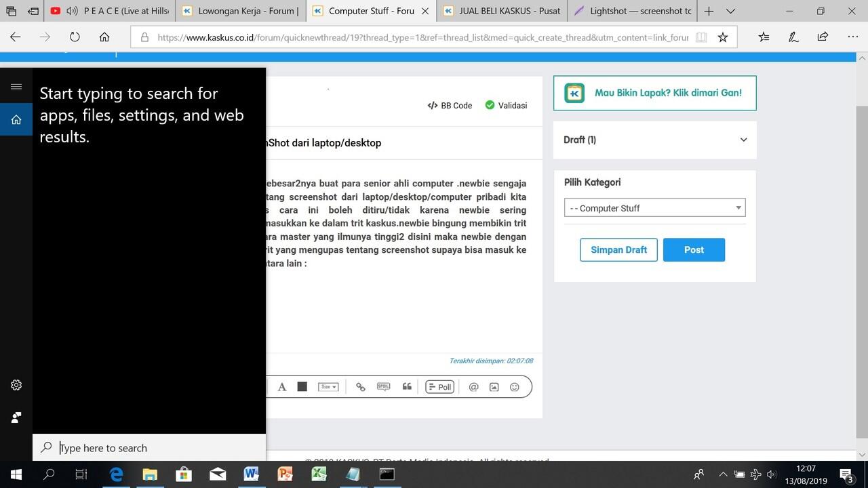
Task: Click the insert image icon in editor
Action: tap(494, 387)
